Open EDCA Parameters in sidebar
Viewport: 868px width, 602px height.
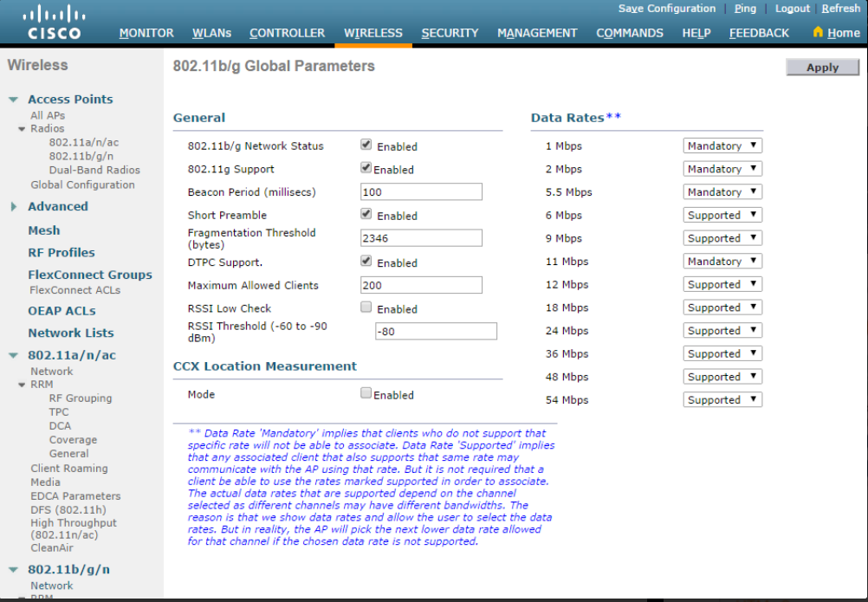coord(75,496)
